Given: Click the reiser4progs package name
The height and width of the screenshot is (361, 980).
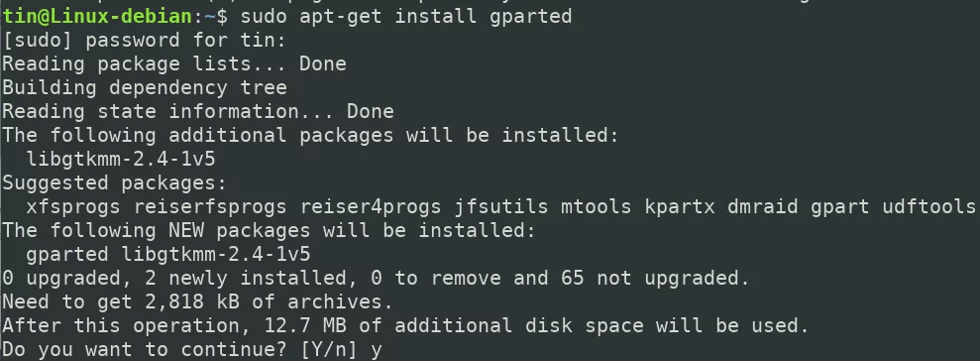Looking at the screenshot, I should coord(371,206).
